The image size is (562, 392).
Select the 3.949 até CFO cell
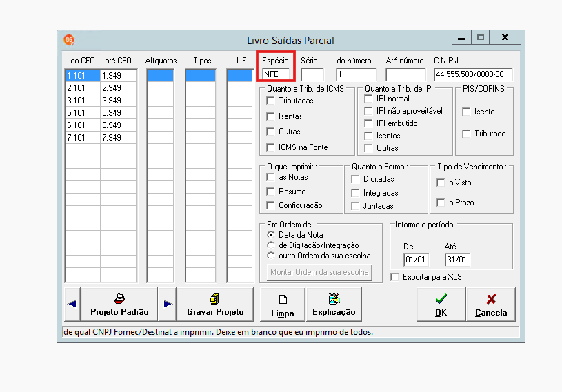118,101
